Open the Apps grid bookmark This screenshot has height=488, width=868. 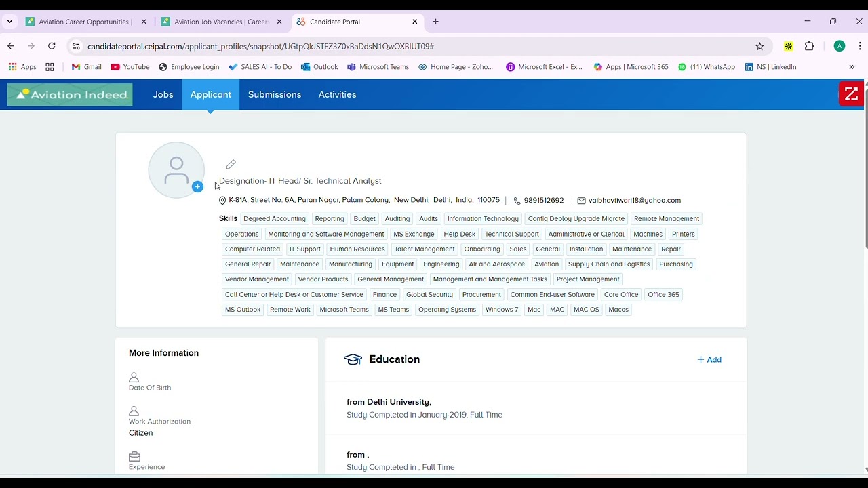click(x=22, y=67)
